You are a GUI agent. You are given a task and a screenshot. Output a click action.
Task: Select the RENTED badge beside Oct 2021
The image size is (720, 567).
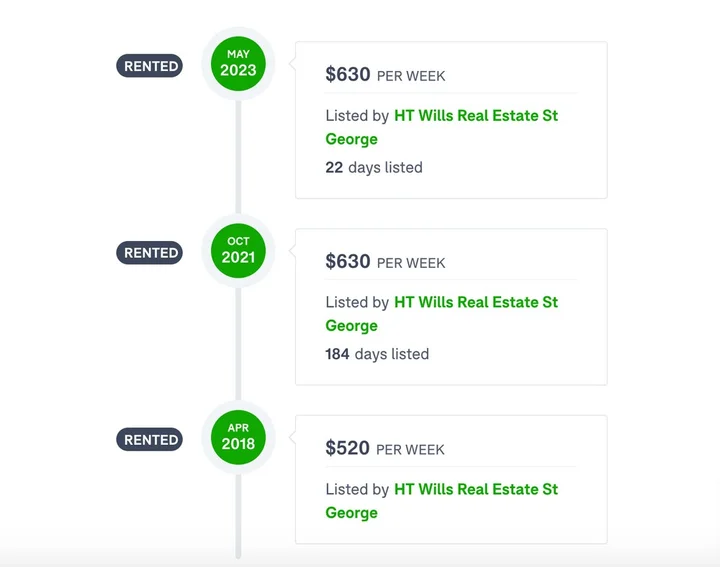pyautogui.click(x=150, y=253)
